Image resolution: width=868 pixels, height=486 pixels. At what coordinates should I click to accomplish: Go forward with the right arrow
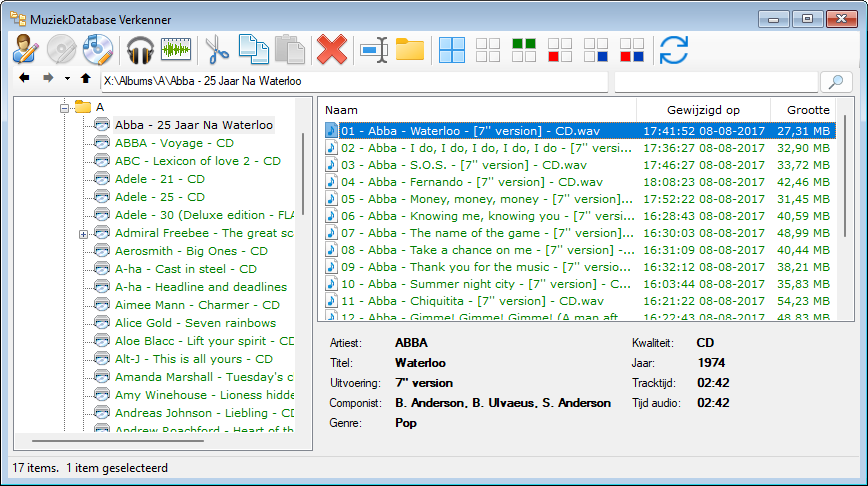(x=48, y=78)
